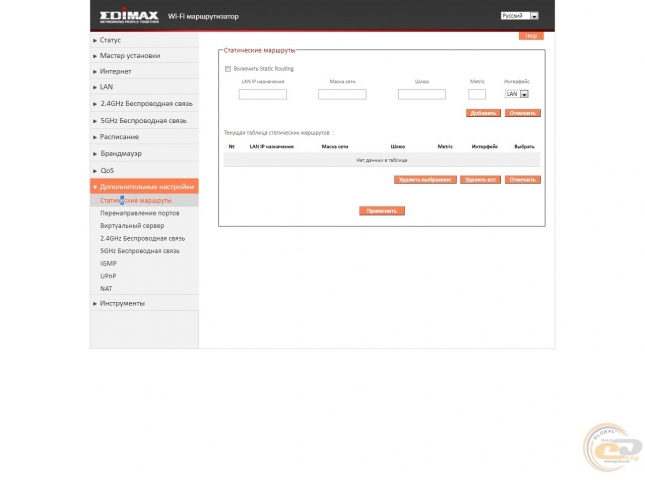The height and width of the screenshot is (480, 645).
Task: Open the language dropdown showing Русский
Action: [520, 16]
